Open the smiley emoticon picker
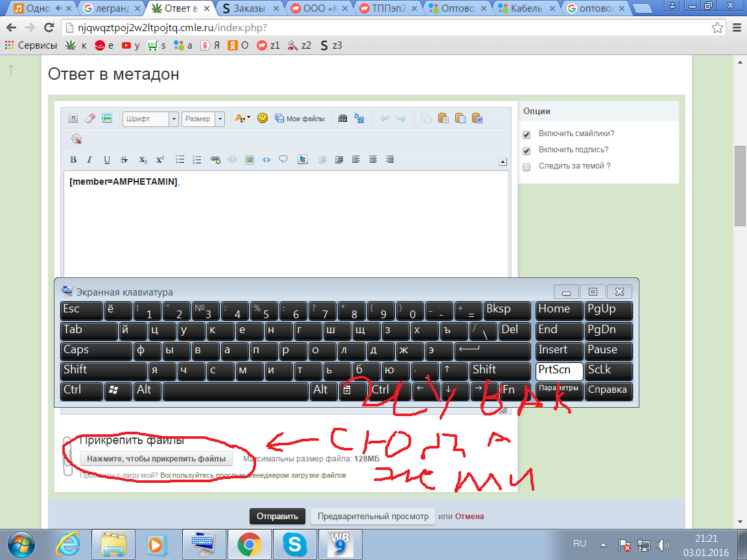This screenshot has width=747, height=560. point(263,119)
